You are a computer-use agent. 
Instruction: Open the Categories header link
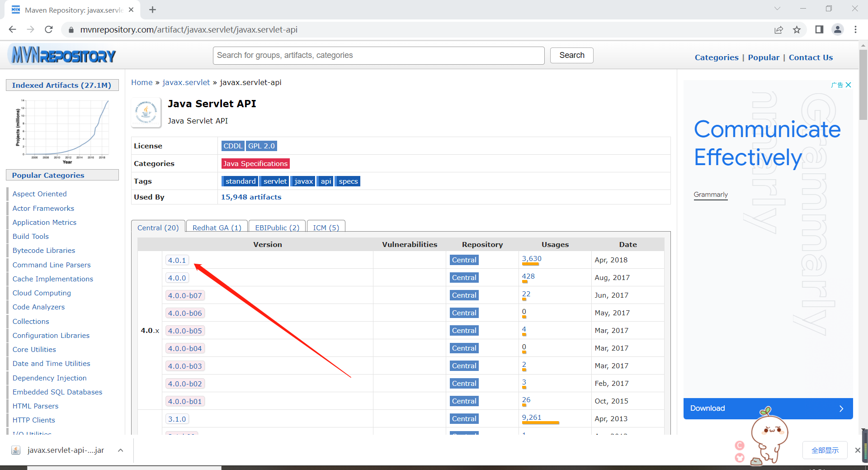coord(717,57)
